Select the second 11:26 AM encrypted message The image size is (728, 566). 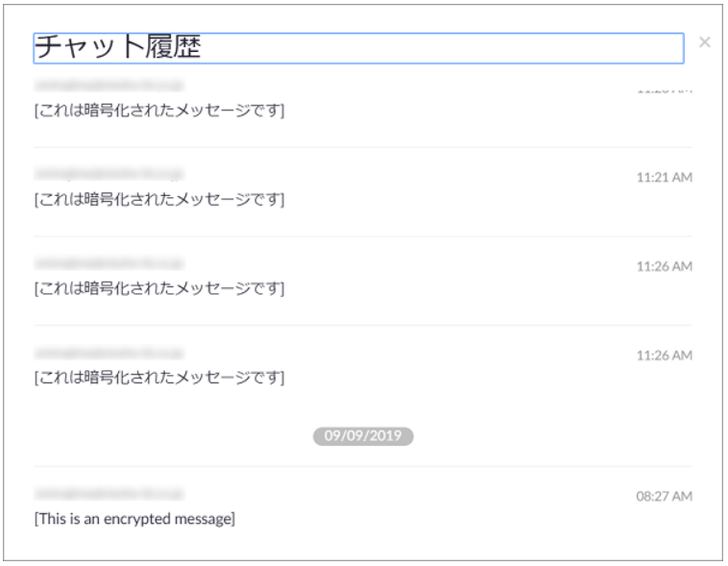point(159,376)
